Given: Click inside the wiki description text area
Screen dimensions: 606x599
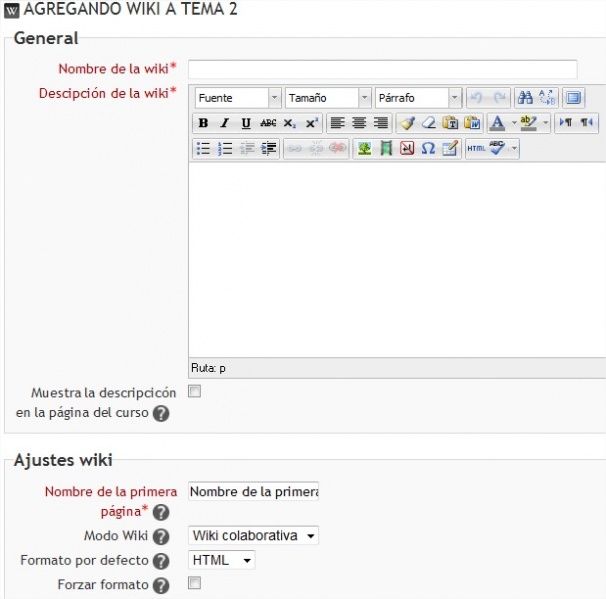Looking at the screenshot, I should coord(397,260).
